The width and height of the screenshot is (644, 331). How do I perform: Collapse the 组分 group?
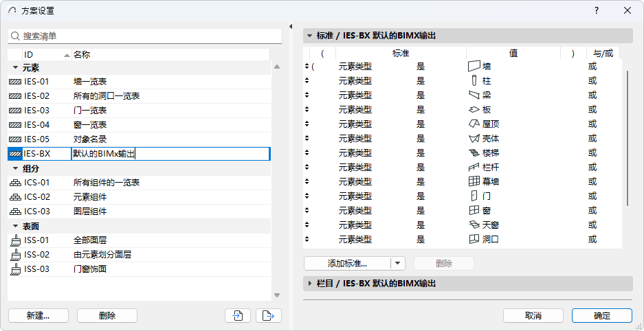tap(15, 168)
